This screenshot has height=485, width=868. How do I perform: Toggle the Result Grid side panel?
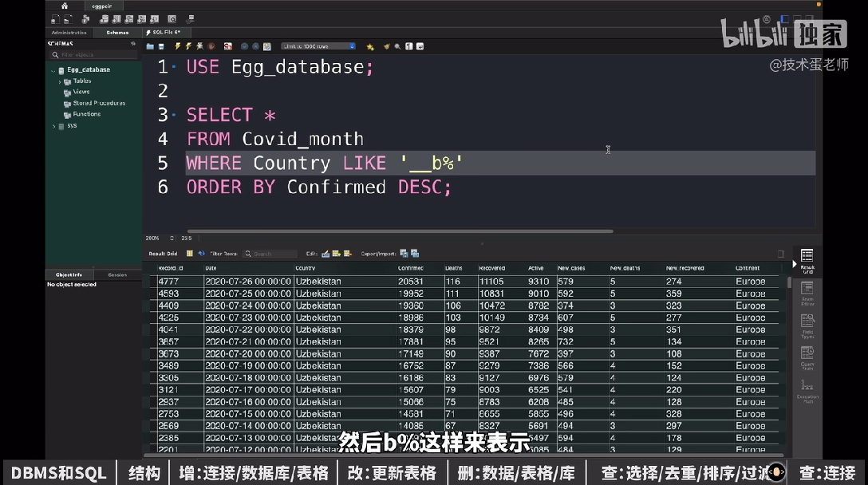[807, 257]
